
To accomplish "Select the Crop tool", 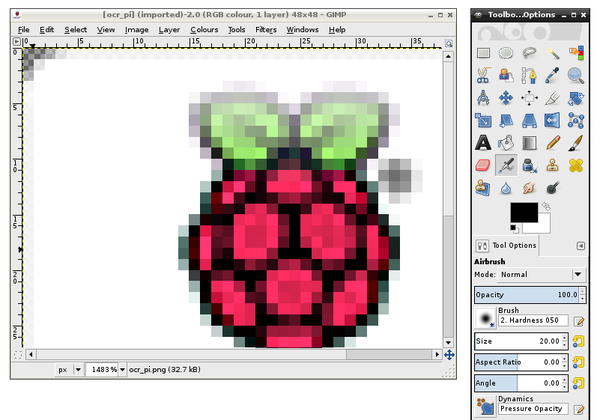I will coord(553,98).
